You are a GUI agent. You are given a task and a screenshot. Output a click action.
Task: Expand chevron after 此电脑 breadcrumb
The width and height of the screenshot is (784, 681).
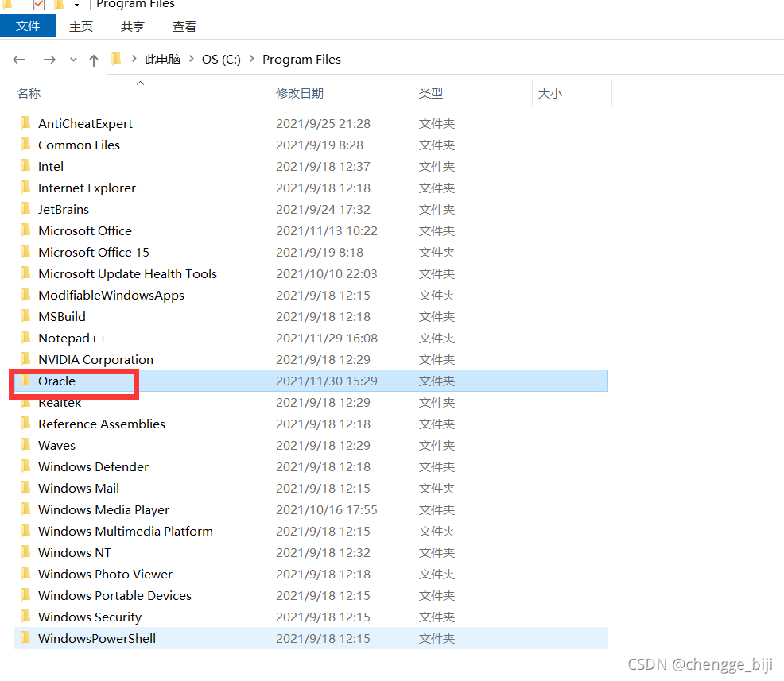click(x=192, y=59)
